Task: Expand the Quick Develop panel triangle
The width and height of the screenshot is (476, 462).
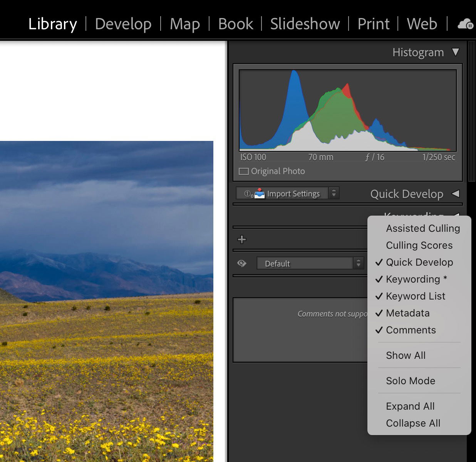Action: click(x=456, y=194)
